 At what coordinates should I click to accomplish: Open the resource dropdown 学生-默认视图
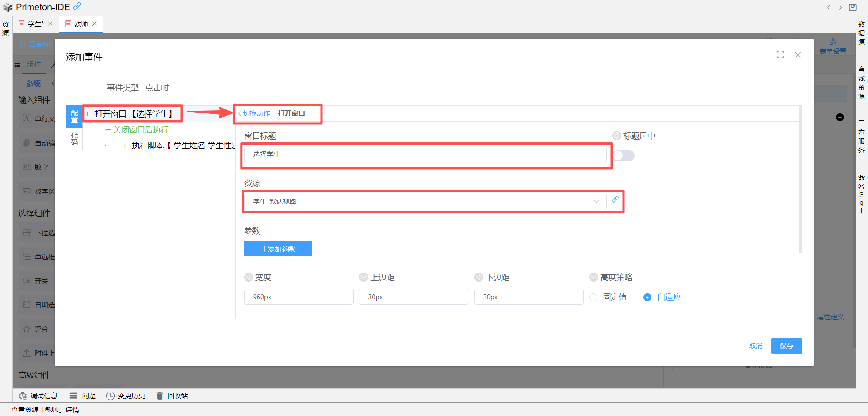click(425, 202)
